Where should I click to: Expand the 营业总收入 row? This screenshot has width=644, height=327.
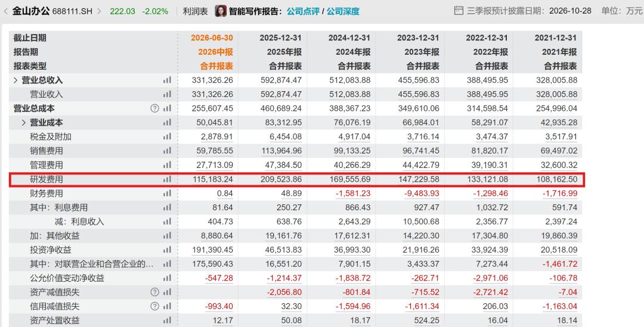[16, 80]
